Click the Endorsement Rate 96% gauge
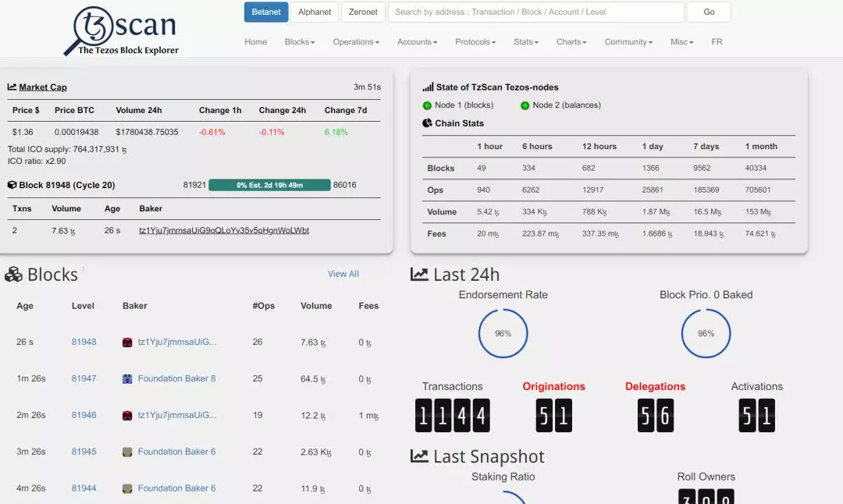Image resolution: width=843 pixels, height=504 pixels. point(503,333)
